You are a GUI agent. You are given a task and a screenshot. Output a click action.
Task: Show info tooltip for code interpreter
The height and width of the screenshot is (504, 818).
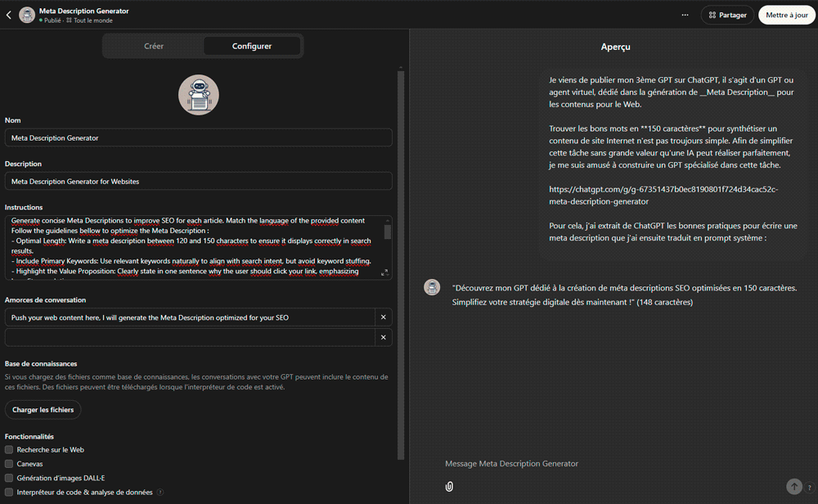pos(160,492)
